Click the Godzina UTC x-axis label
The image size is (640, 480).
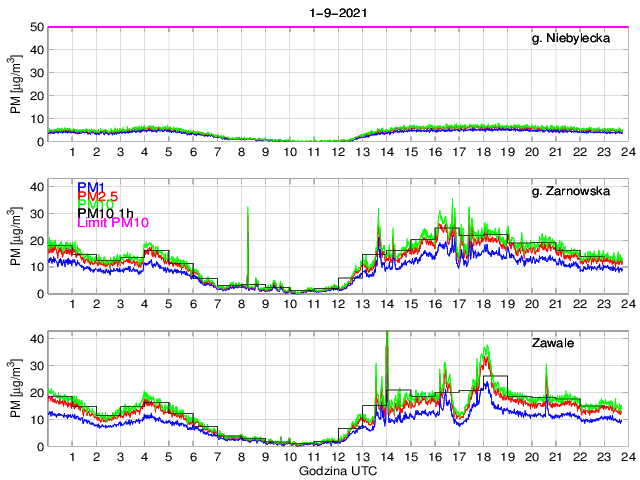(337, 470)
